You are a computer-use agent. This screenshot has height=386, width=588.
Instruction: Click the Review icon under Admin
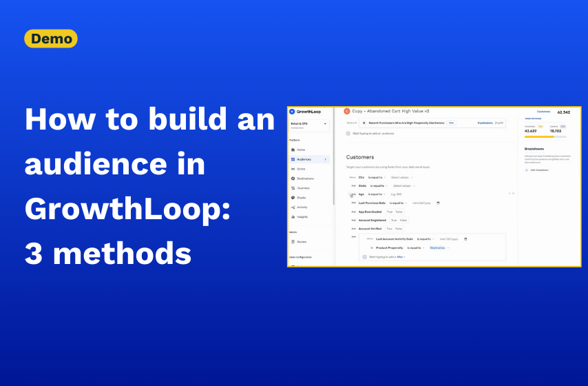pos(293,242)
